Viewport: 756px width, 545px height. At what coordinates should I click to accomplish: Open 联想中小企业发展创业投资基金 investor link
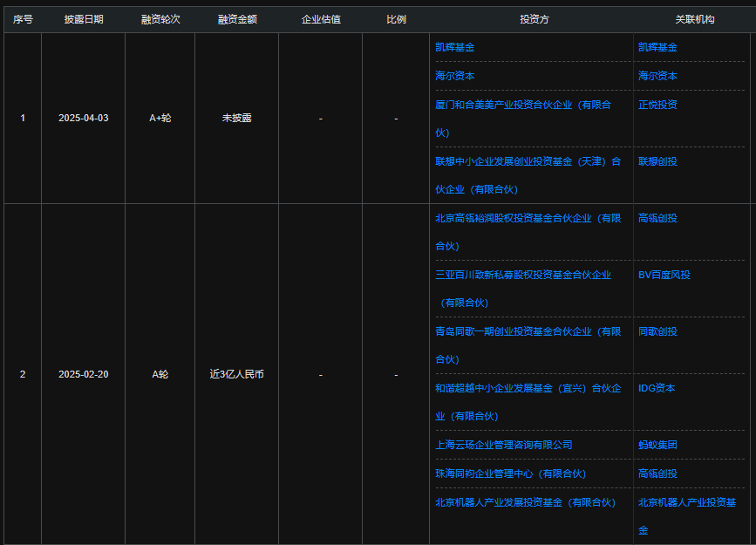pyautogui.click(x=528, y=175)
